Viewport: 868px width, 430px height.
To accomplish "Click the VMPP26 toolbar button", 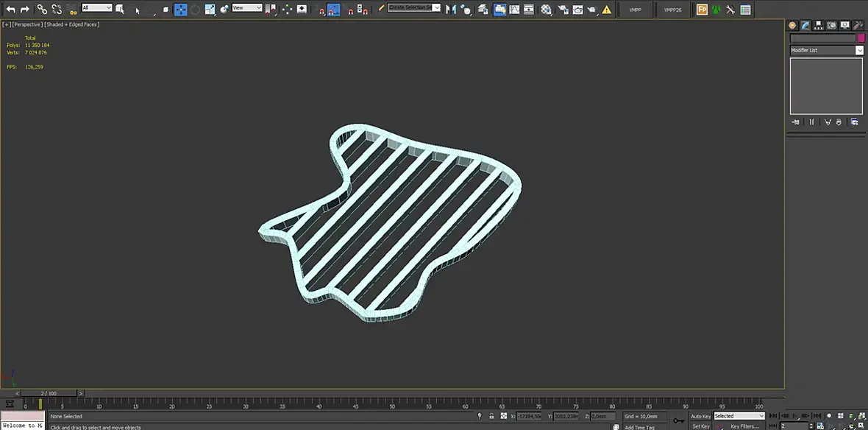I will pyautogui.click(x=672, y=10).
